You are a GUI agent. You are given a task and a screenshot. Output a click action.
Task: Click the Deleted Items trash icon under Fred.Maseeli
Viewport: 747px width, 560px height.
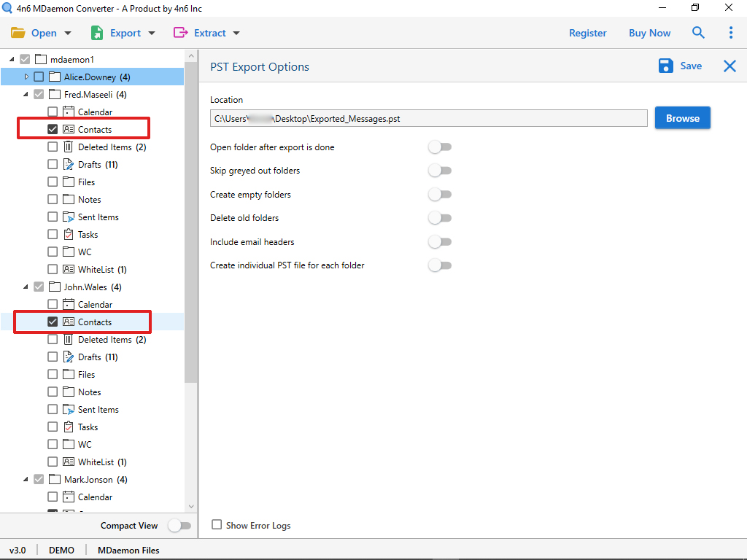pos(69,147)
